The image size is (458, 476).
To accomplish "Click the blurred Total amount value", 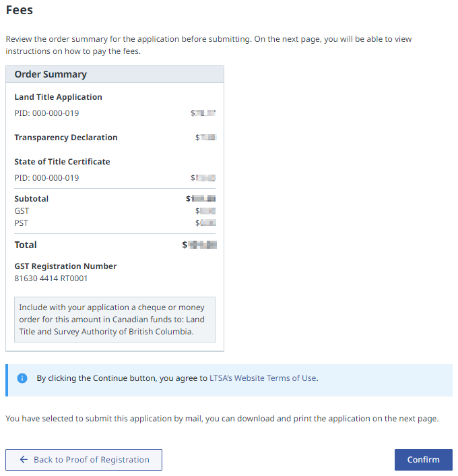I will 200,245.
